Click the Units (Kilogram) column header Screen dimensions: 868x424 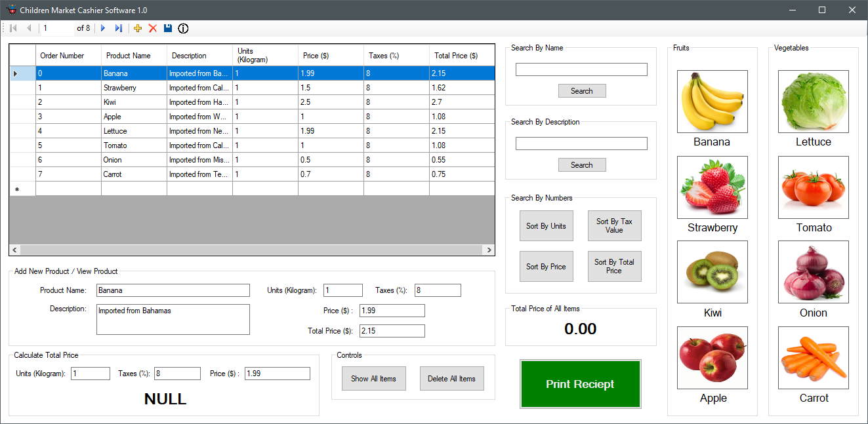pos(265,56)
